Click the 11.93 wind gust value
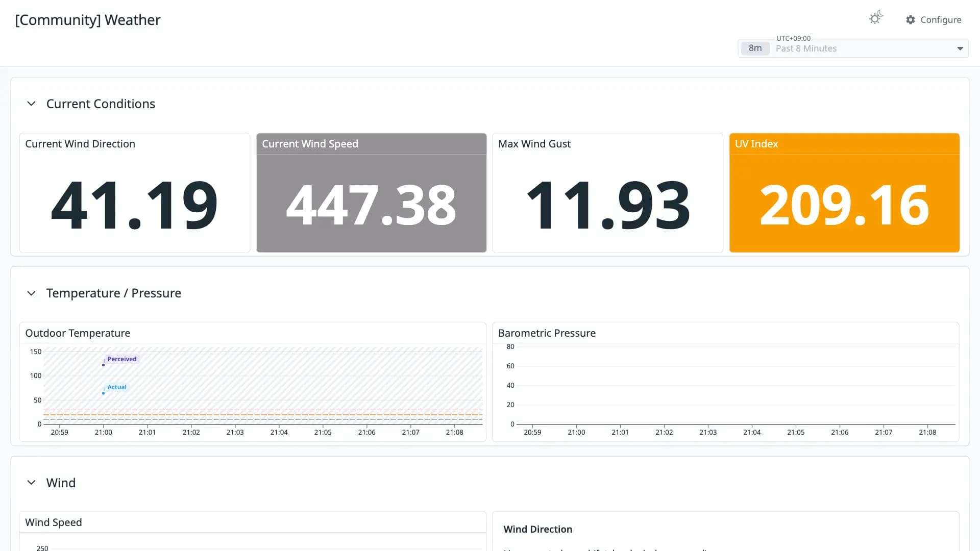Viewport: 980px width, 551px height. [x=607, y=205]
